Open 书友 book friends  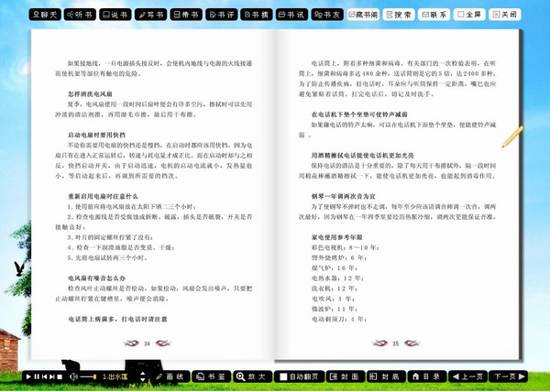click(327, 15)
